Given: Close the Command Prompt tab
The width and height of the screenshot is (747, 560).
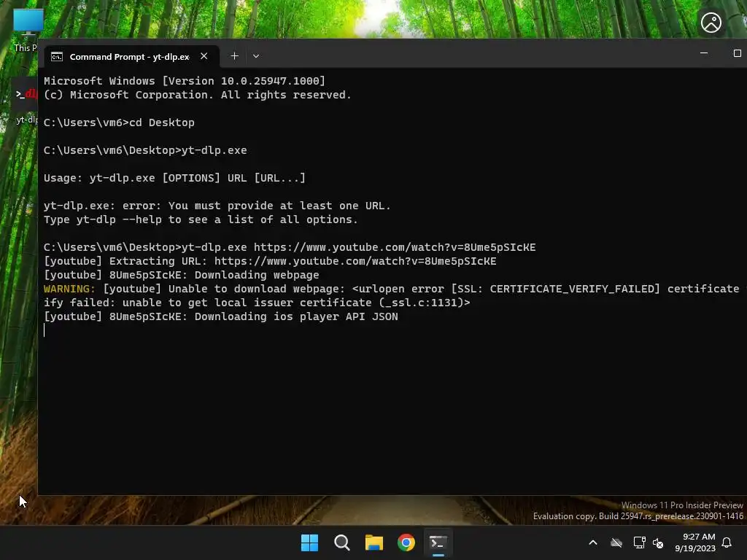Looking at the screenshot, I should (204, 56).
